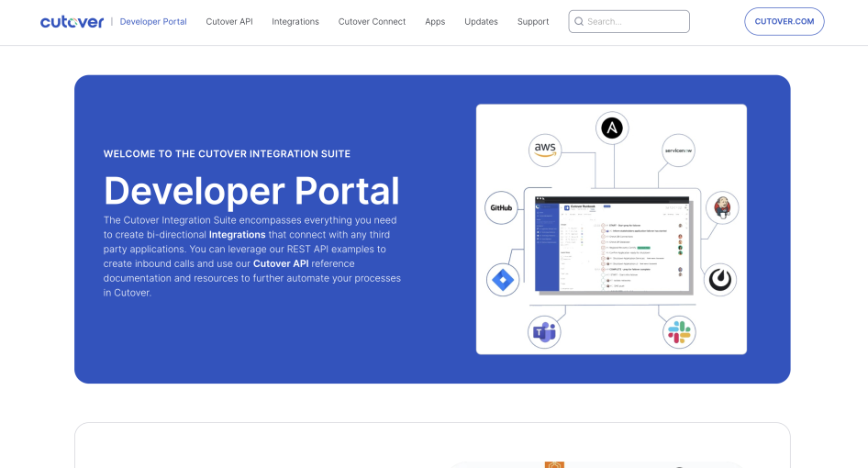Viewport: 868px width, 468px height.
Task: Click the AWS logo icon
Action: (x=545, y=150)
